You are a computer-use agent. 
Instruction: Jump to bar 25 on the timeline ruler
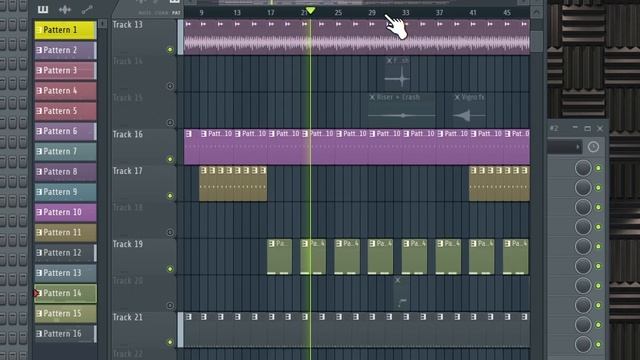pos(338,13)
